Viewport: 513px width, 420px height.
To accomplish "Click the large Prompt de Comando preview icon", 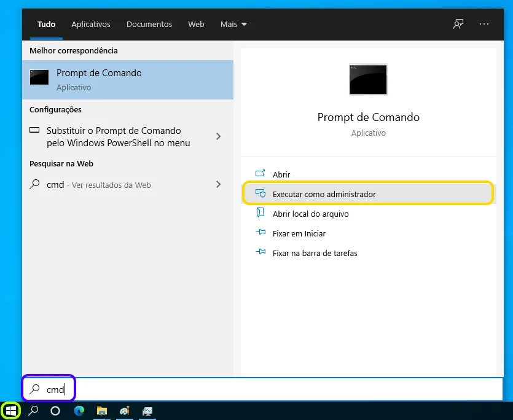I will 368,79.
